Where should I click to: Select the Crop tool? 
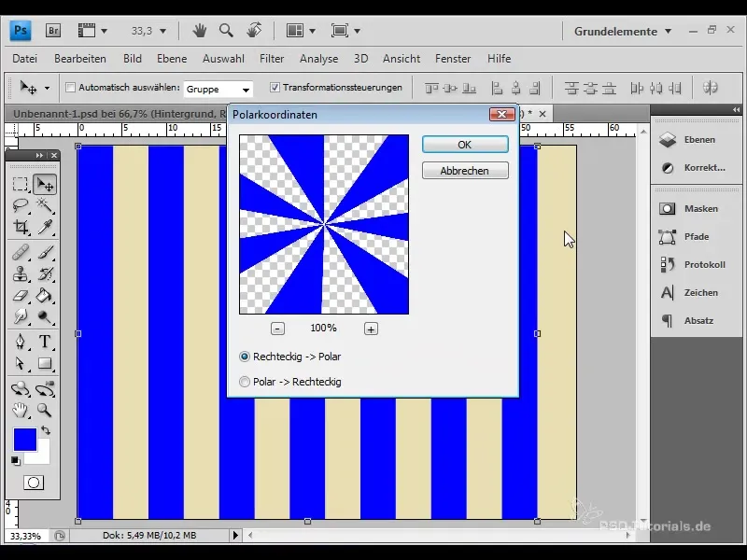click(x=20, y=227)
